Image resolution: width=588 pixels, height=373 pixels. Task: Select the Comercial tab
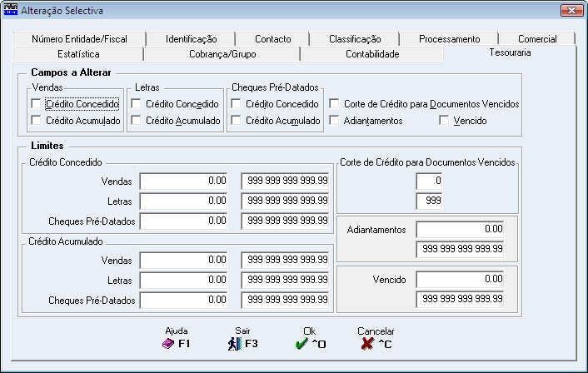[x=537, y=39]
